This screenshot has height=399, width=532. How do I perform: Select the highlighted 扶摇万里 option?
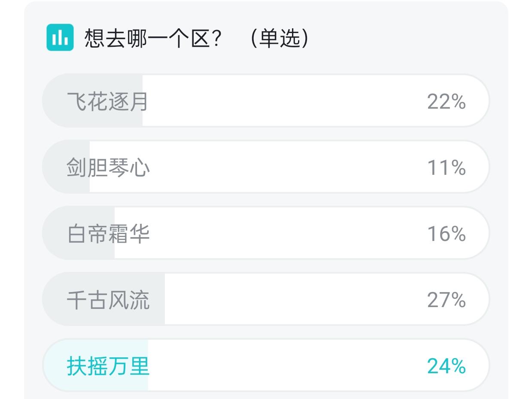coord(266,365)
